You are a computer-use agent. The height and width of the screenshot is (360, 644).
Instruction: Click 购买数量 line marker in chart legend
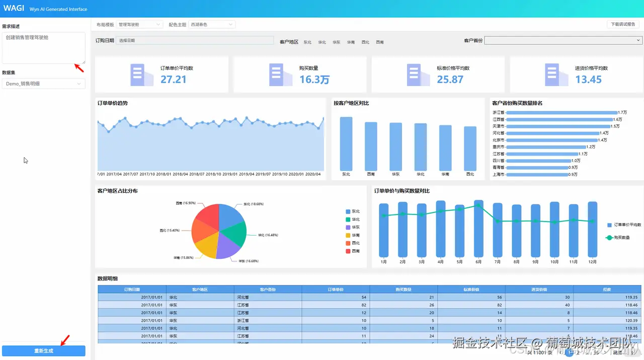(610, 237)
